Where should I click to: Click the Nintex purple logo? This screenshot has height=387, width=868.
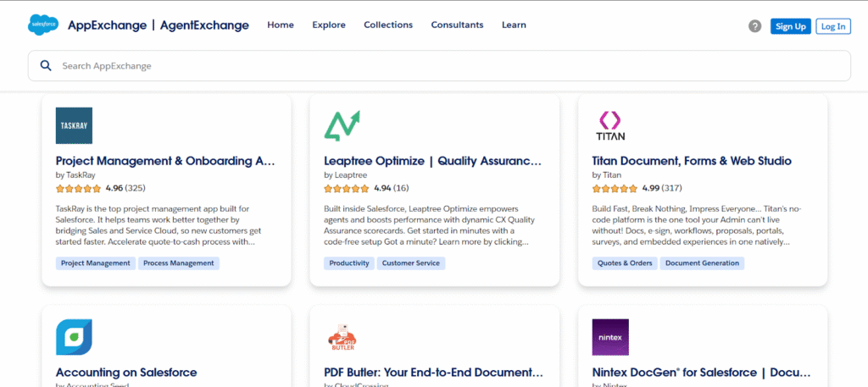tap(610, 337)
